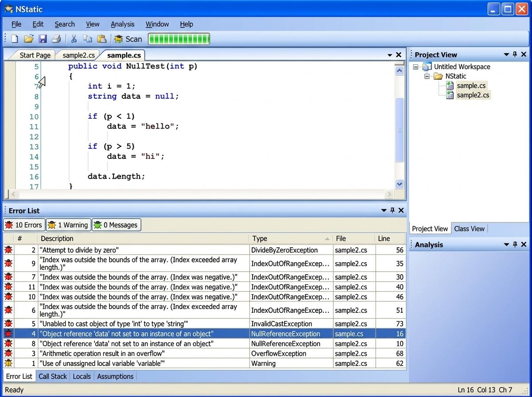Click warning bug icon of unassigned variable row
This screenshot has height=397, width=532.
8,363
